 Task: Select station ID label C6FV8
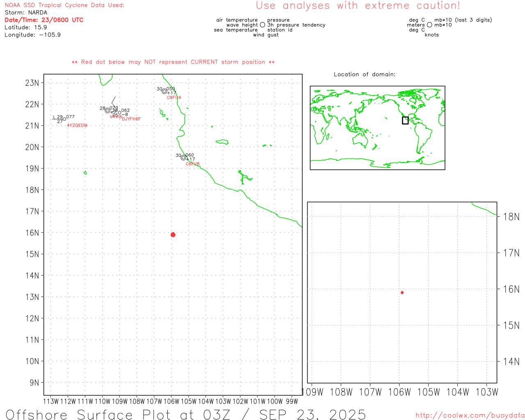pos(193,164)
